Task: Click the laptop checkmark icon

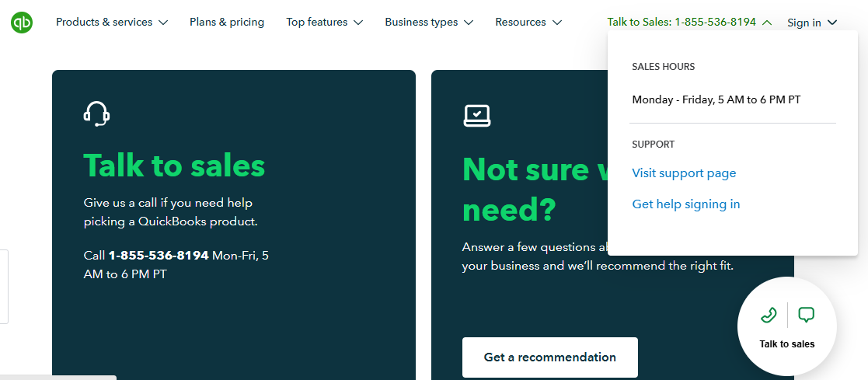Action: click(476, 115)
